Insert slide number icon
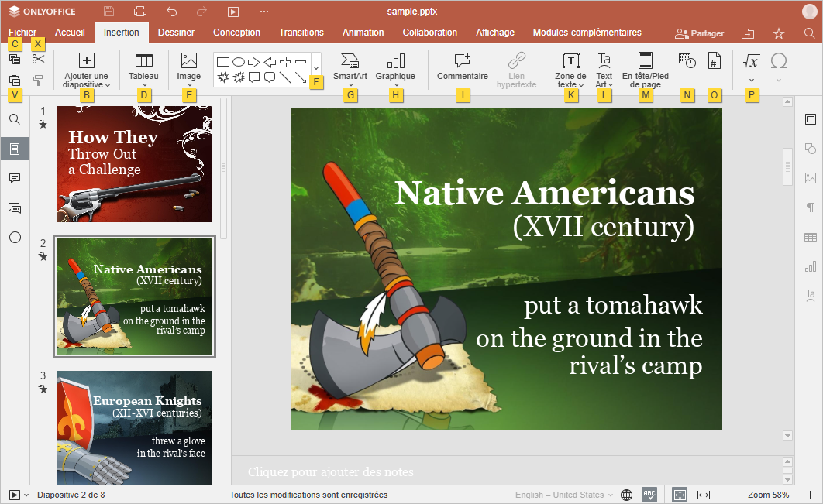Screen dimensions: 823x504 [715, 62]
